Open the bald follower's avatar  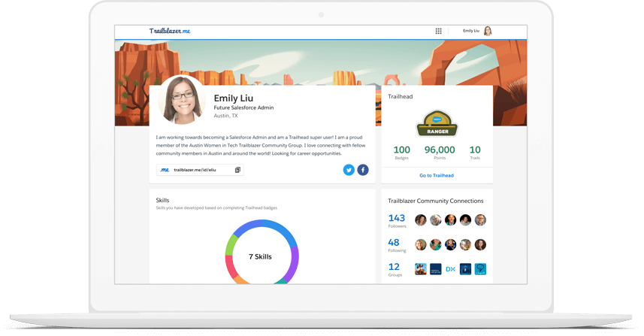point(451,220)
